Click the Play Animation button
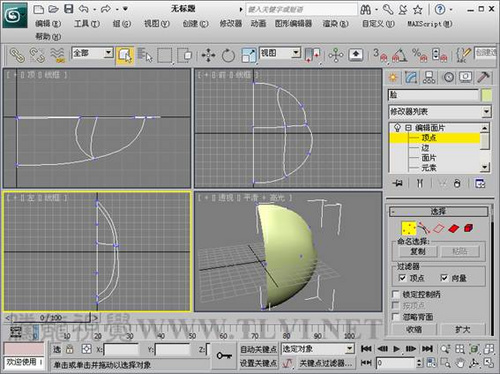 pos(396,349)
